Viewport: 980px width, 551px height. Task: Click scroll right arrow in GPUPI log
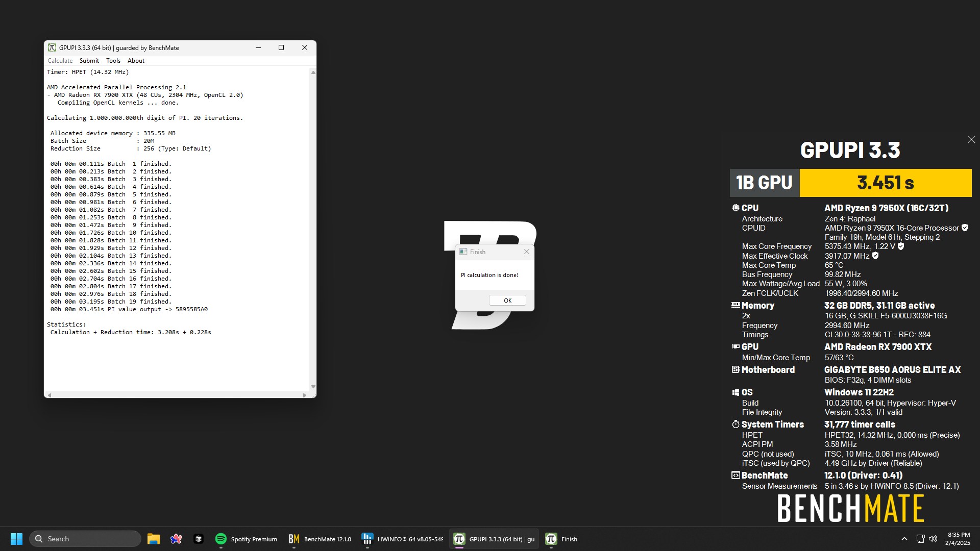[305, 395]
